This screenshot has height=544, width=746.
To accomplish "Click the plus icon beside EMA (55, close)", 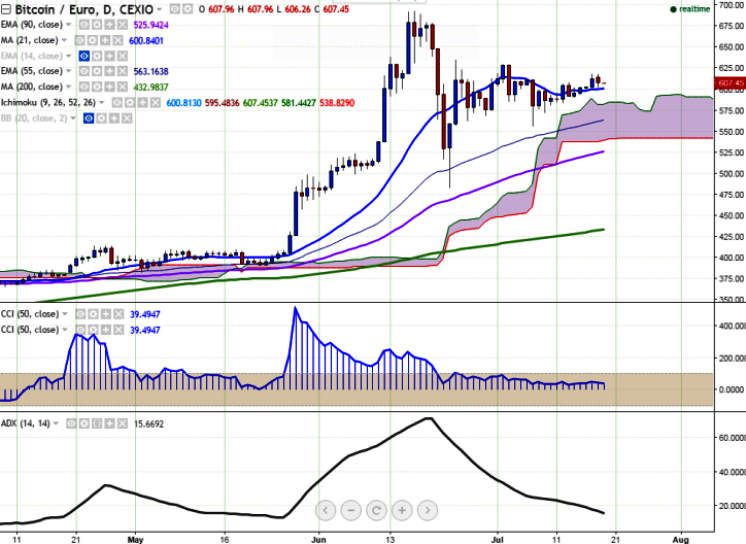I will point(110,71).
